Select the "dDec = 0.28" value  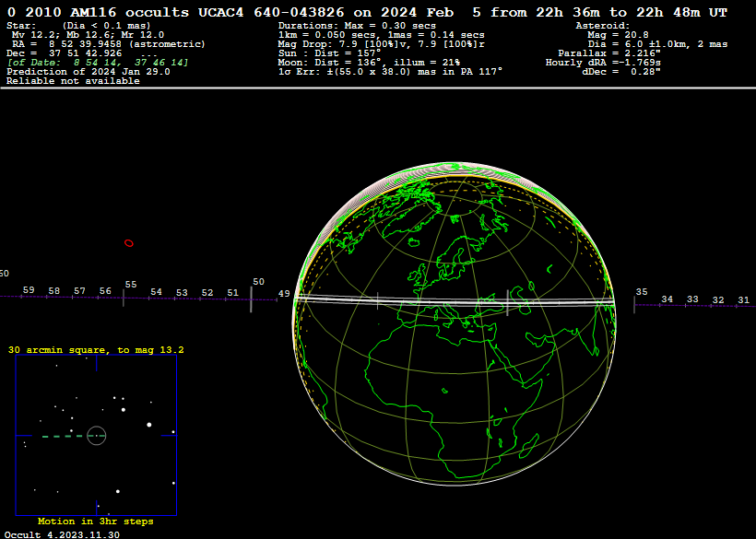621,72
